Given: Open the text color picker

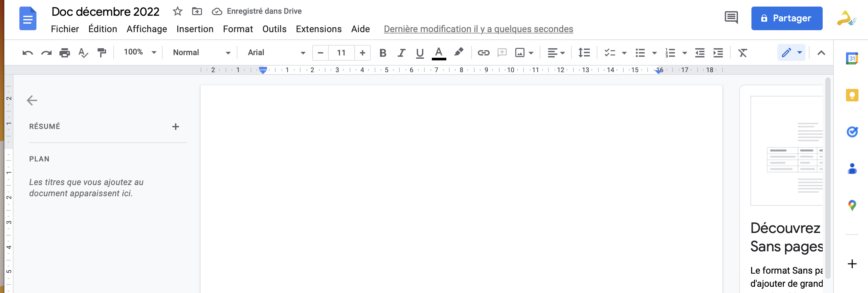Looking at the screenshot, I should pyautogui.click(x=438, y=53).
